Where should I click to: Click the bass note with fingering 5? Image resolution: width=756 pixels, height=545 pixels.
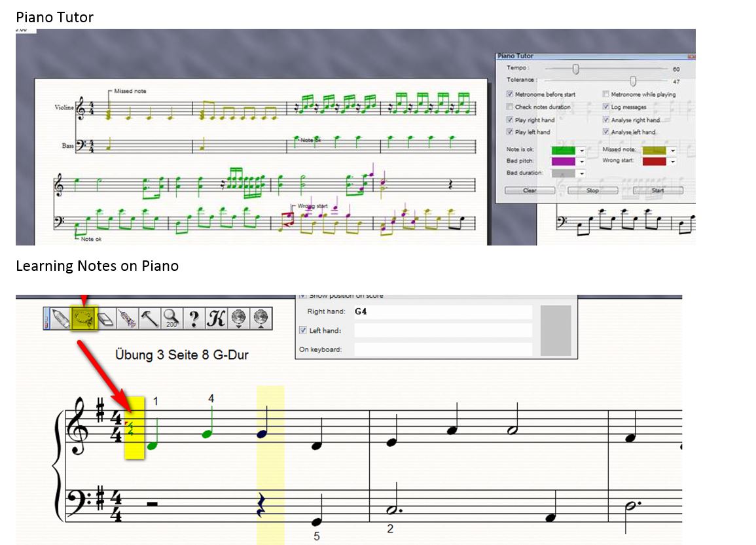[316, 521]
